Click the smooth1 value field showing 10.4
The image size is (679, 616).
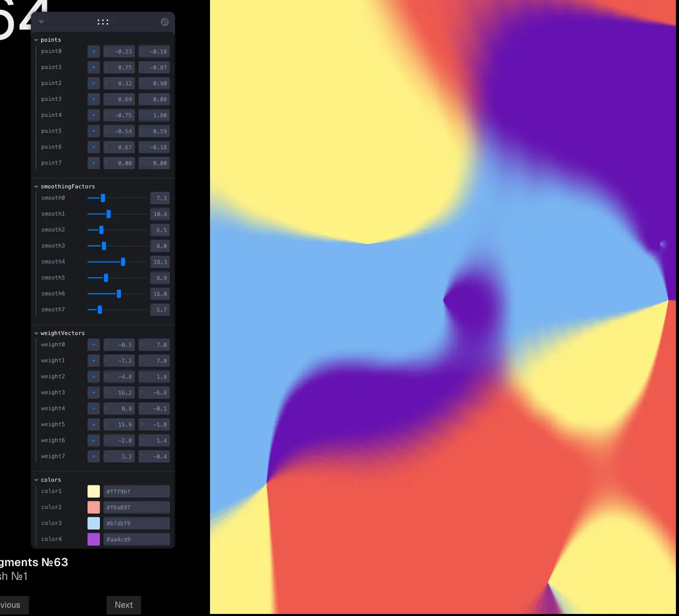click(x=160, y=214)
